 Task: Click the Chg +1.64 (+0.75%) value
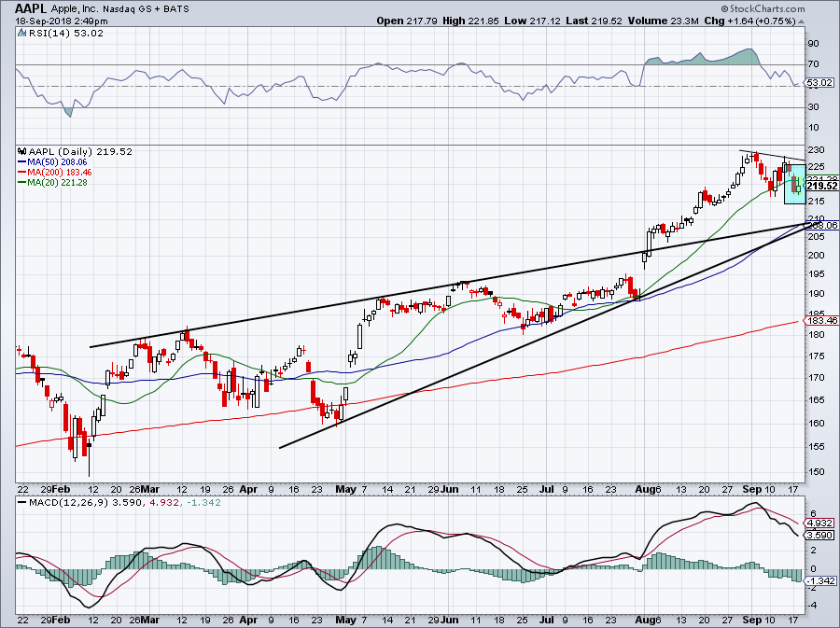coord(749,21)
